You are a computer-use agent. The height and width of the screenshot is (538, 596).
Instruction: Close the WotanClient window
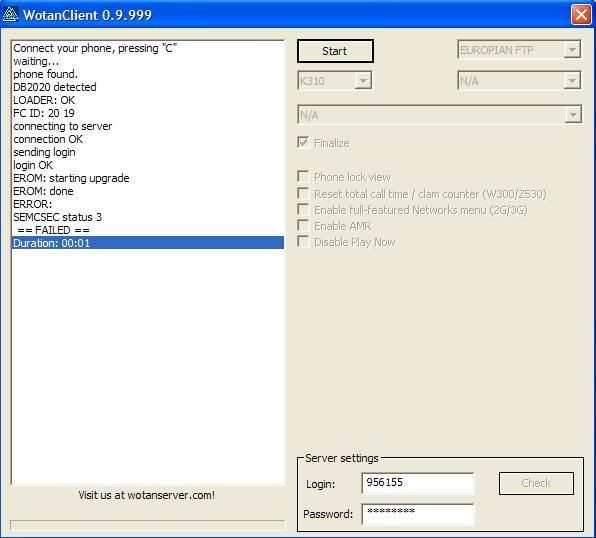[581, 15]
